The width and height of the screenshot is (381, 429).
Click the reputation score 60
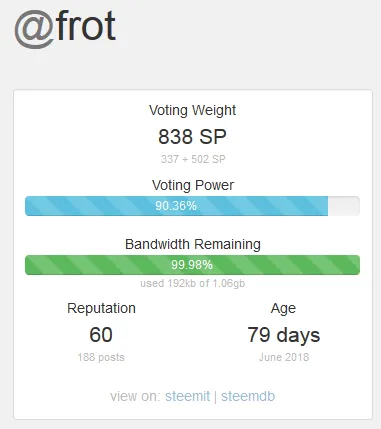[101, 335]
